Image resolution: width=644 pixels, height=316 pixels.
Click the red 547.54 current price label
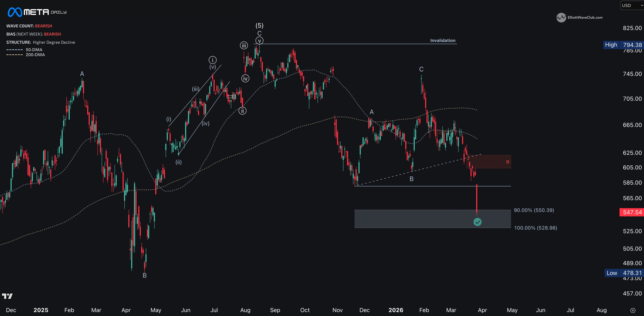(x=632, y=212)
